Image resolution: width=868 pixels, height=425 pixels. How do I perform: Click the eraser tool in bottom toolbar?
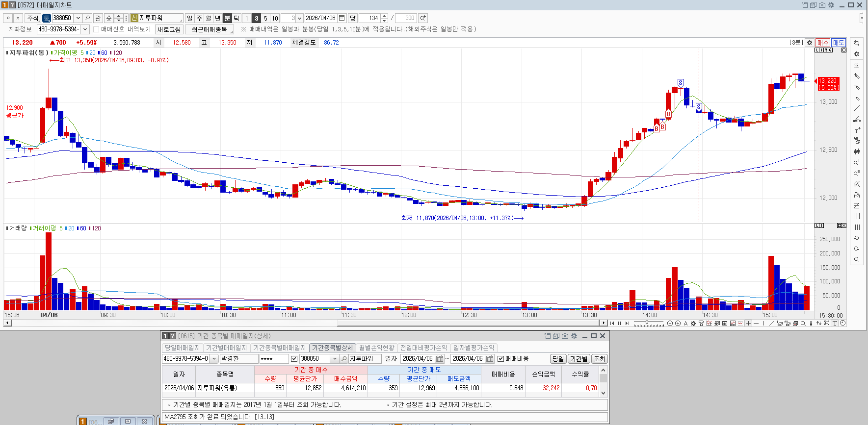tap(780, 324)
